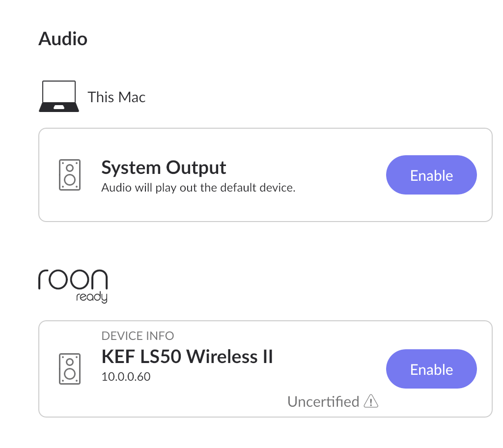Click the roon wordmark logo
Image resolution: width=503 pixels, height=448 pixels.
73,279
